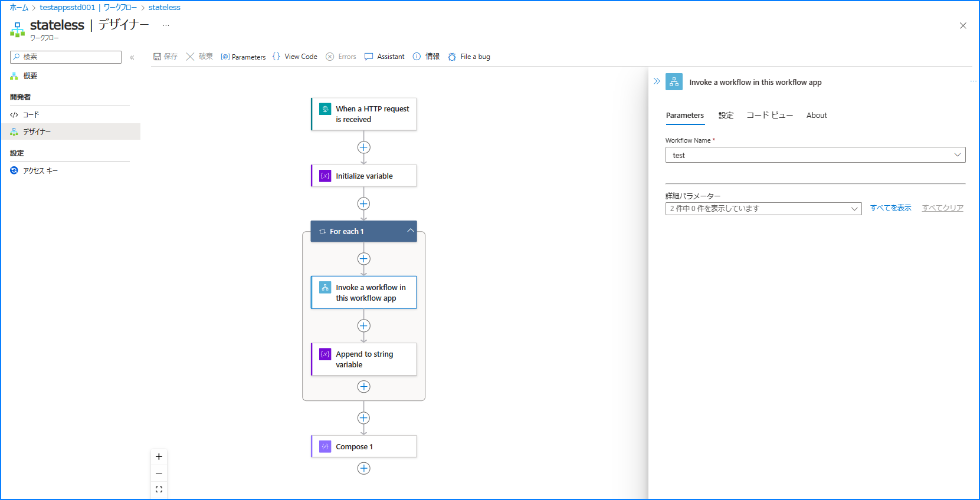
Task: Click the すべてクリア link
Action: (x=943, y=208)
